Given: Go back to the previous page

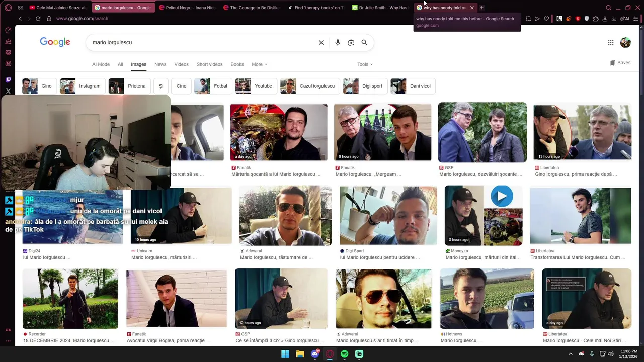Looking at the screenshot, I should pos(20,19).
